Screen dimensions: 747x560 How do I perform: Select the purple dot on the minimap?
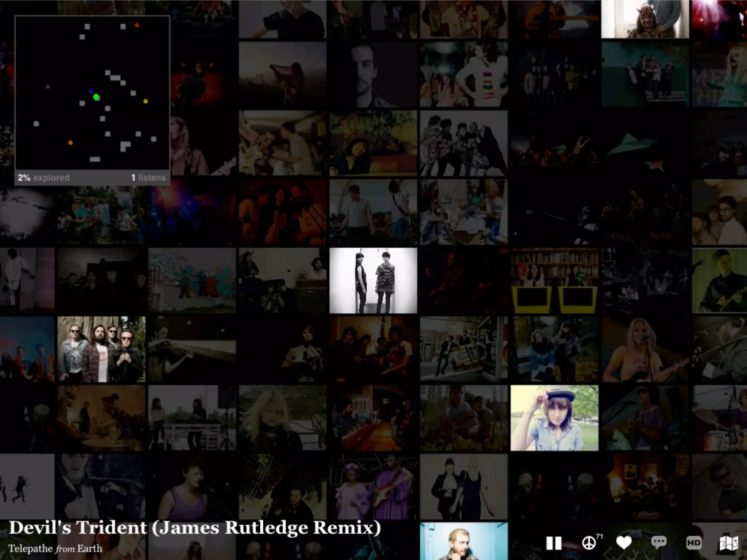48,87
